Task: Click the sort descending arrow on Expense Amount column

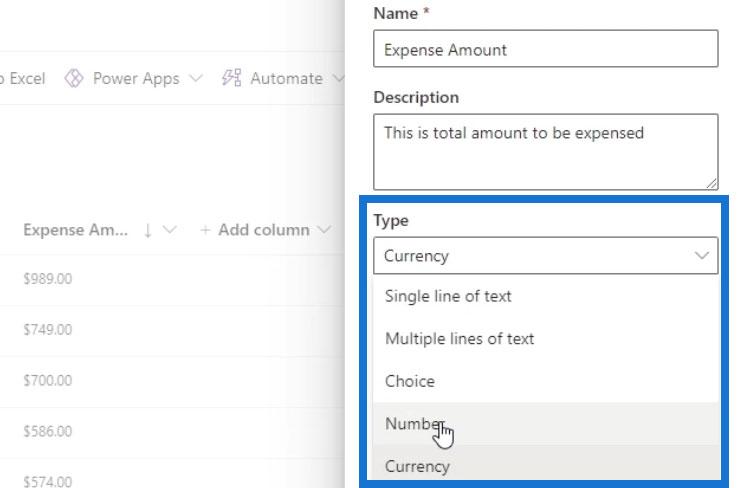Action: pyautogui.click(x=148, y=231)
